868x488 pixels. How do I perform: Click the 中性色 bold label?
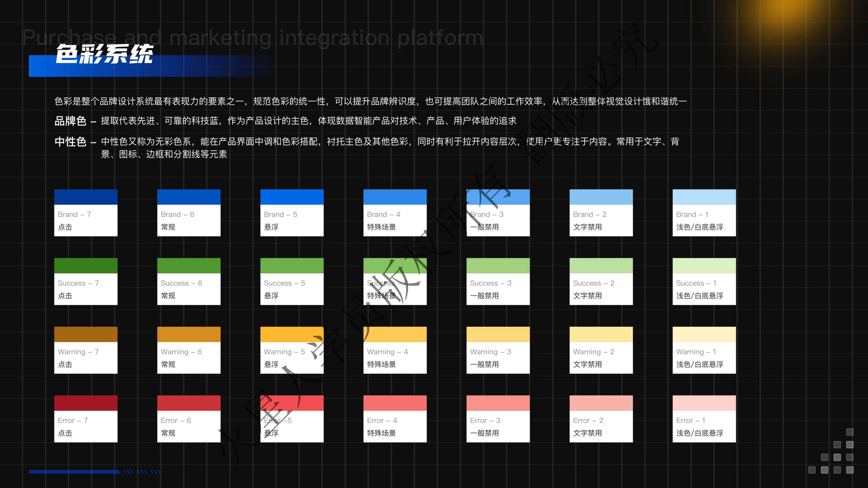click(x=70, y=142)
